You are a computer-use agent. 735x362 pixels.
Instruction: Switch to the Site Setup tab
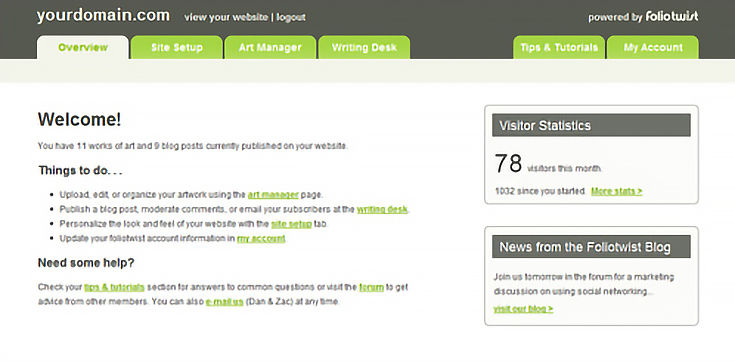tap(176, 47)
